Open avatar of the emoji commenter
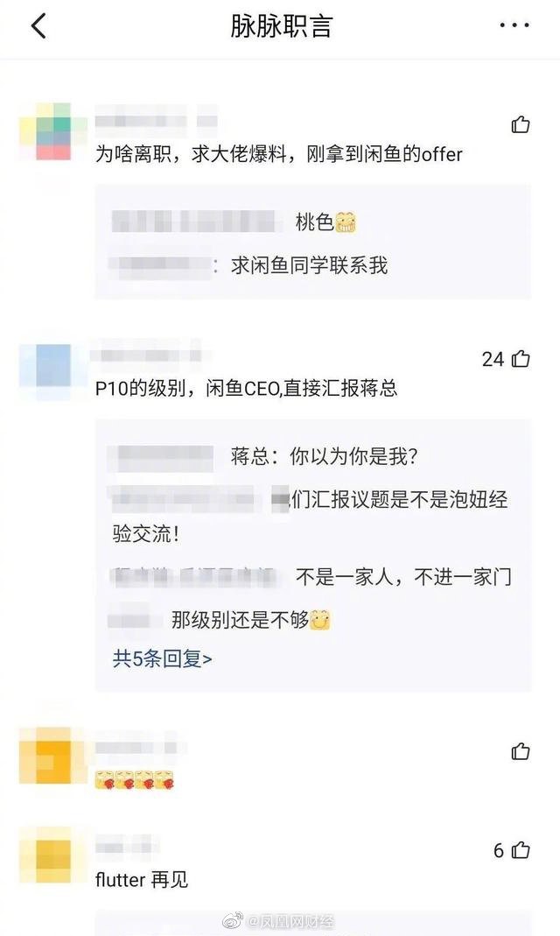 pyautogui.click(x=53, y=755)
